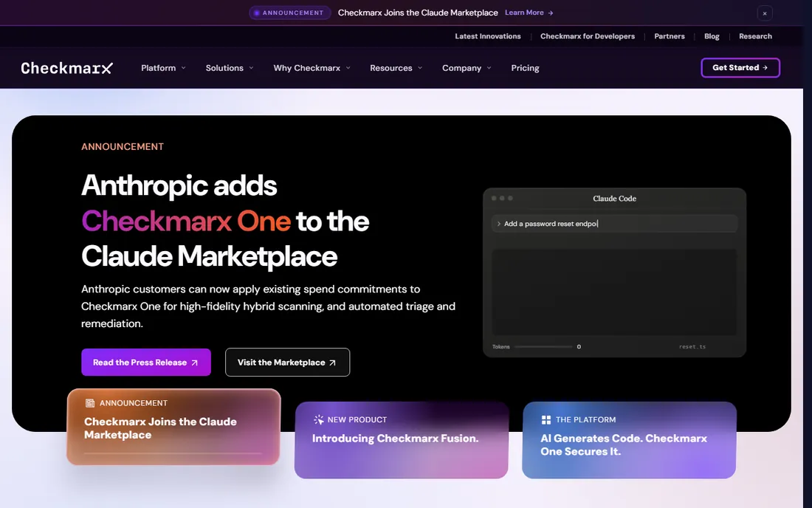Click the Claude Code prompt input field
The height and width of the screenshot is (508, 812).
point(614,224)
